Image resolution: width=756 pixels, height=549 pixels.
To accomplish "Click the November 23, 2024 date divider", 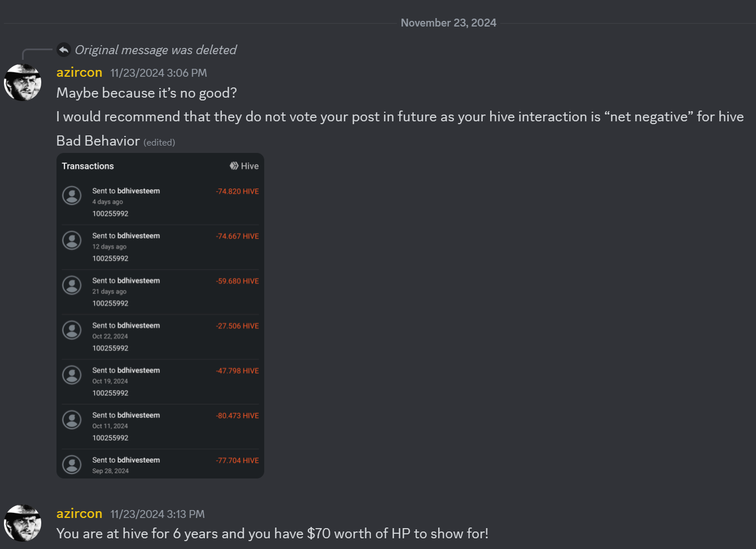I will pyautogui.click(x=448, y=23).
